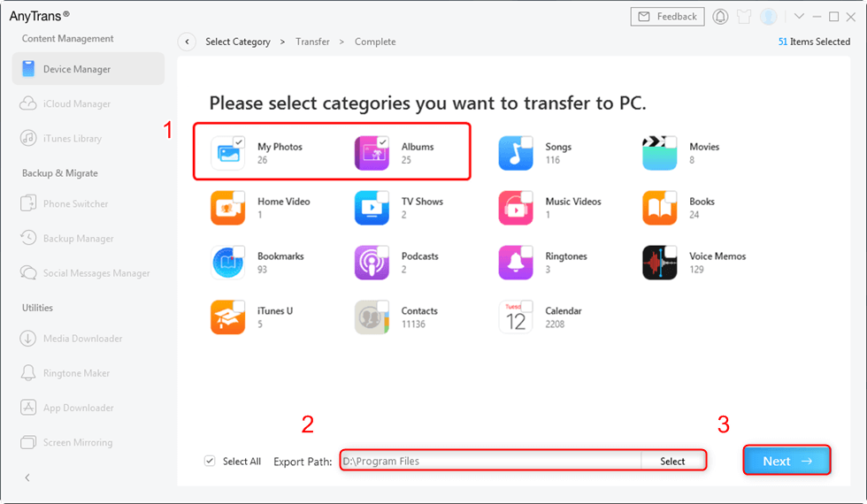The image size is (867, 504).
Task: Check the Movies checkbox
Action: click(671, 142)
